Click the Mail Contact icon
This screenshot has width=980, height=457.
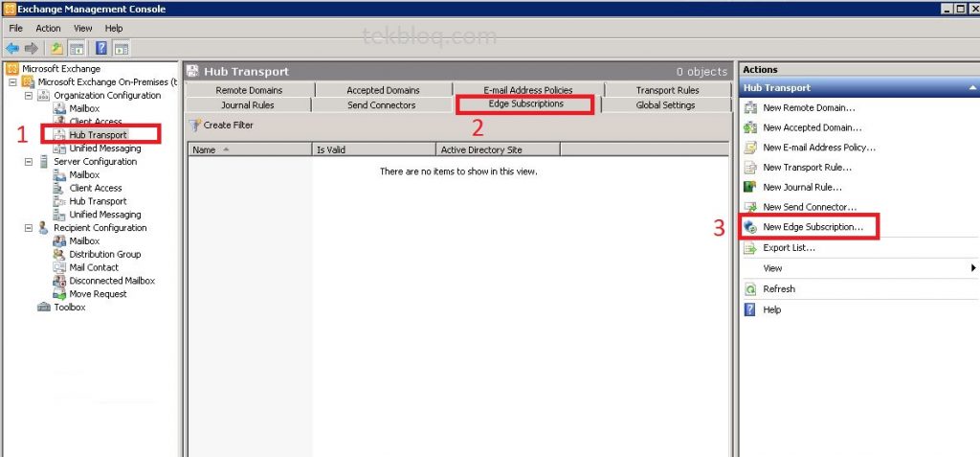pyautogui.click(x=59, y=267)
